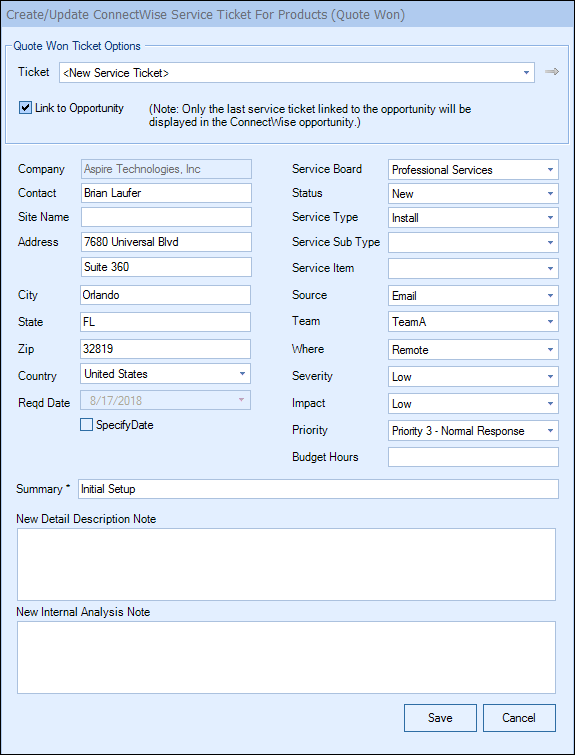Select a different Source option
The height and width of the screenshot is (755, 575).
473,296
